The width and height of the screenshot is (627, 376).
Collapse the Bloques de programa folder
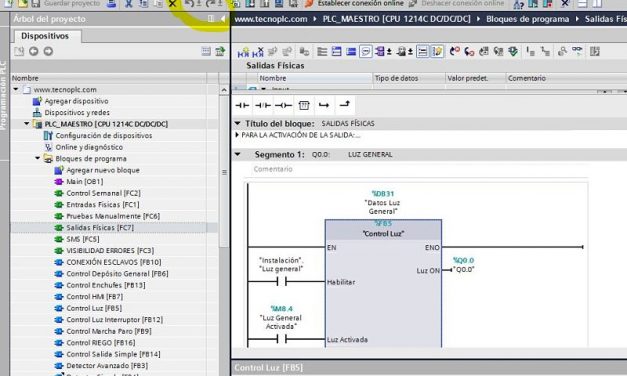pyautogui.click(x=37, y=158)
